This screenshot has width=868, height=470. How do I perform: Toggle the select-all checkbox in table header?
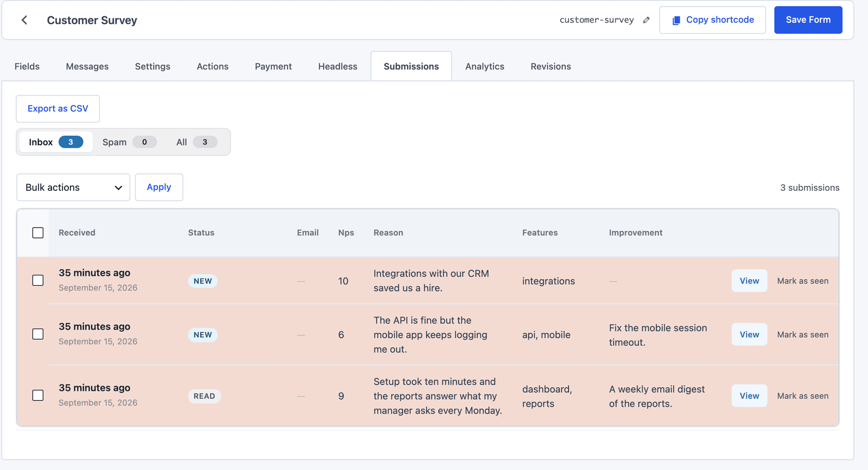coord(38,233)
